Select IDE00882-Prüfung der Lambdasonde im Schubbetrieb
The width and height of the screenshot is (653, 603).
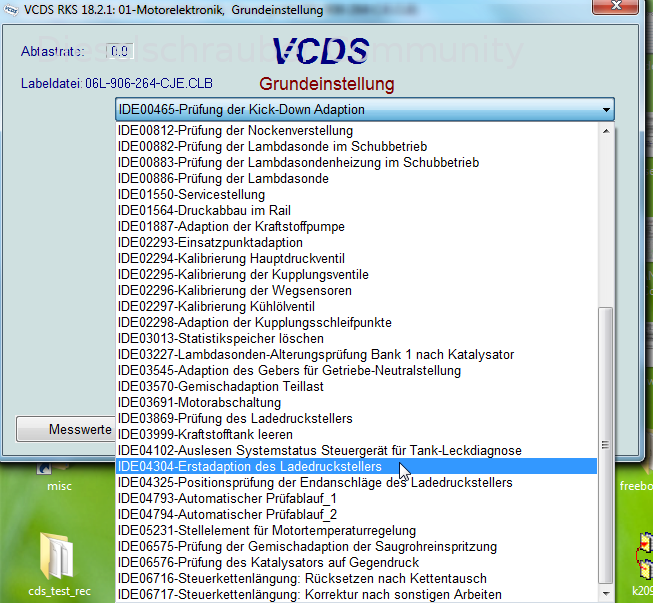(x=356, y=147)
